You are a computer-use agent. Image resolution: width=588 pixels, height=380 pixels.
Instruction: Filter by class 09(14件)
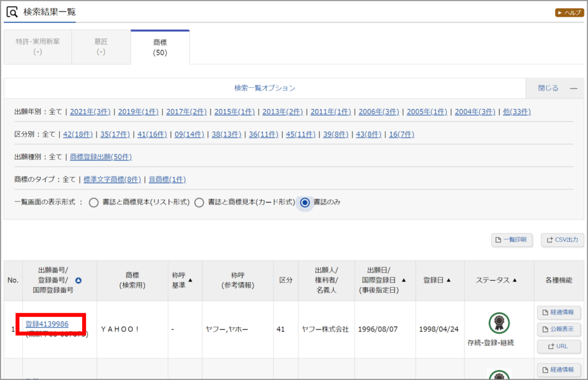pyautogui.click(x=189, y=134)
